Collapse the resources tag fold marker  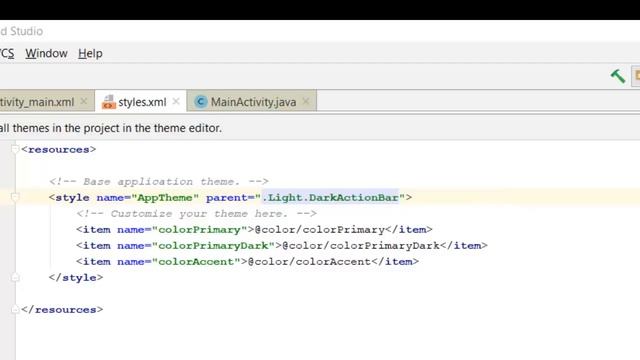(x=15, y=149)
